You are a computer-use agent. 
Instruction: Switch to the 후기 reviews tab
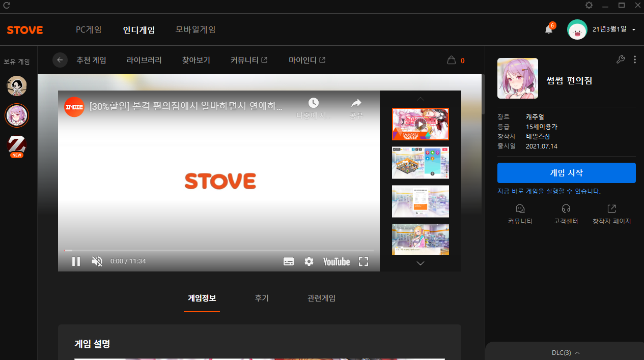262,298
